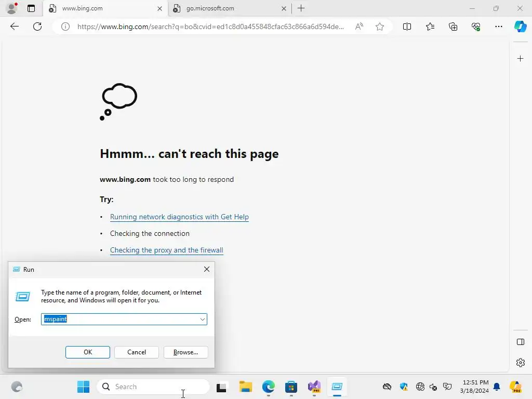
Task: Customize sidebar with plus icon
Action: [x=520, y=59]
